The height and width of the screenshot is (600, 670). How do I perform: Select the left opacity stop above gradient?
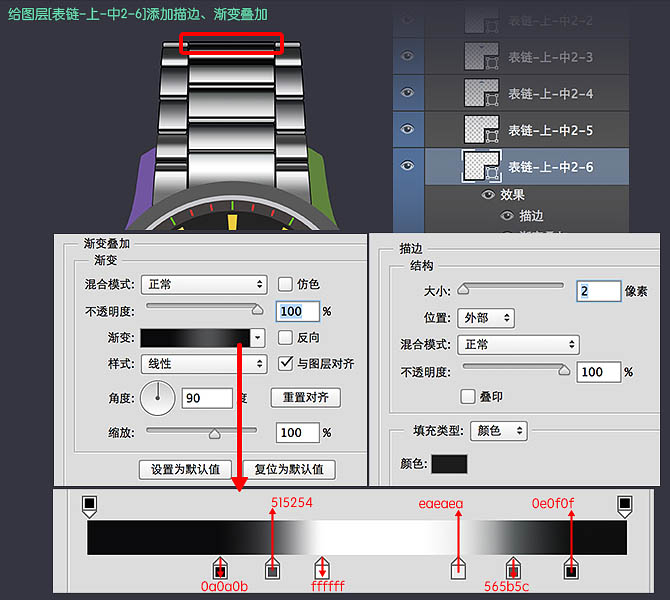[89, 506]
